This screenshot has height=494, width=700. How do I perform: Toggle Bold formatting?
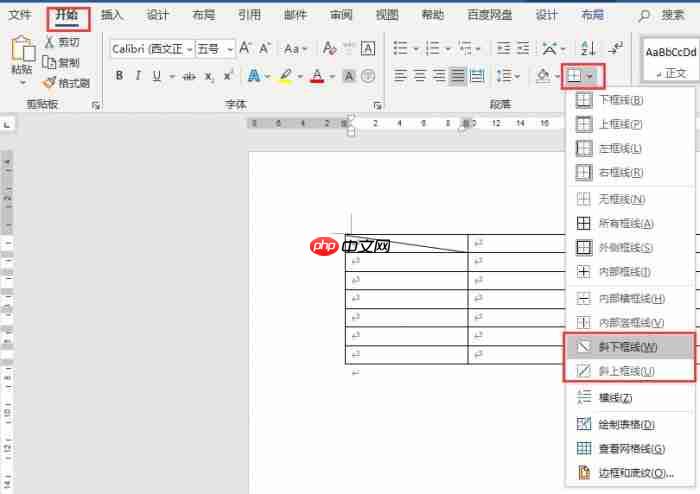click(x=119, y=76)
